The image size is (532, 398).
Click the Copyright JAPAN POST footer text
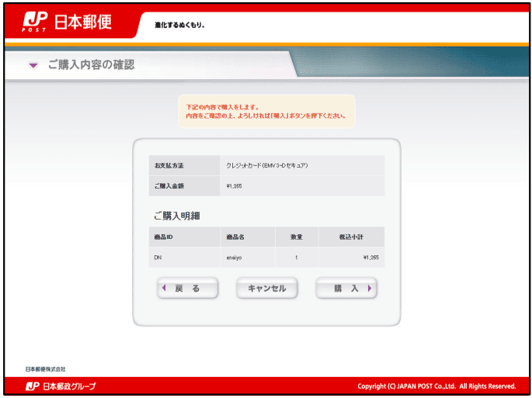point(436,386)
